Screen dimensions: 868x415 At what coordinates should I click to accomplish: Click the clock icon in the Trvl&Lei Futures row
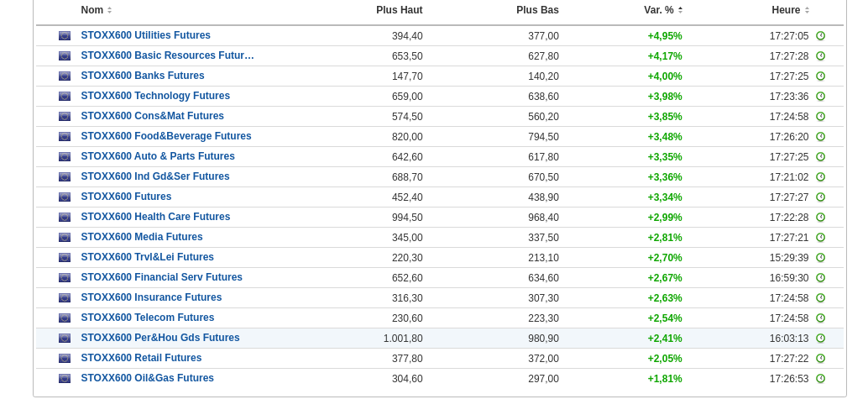[820, 258]
